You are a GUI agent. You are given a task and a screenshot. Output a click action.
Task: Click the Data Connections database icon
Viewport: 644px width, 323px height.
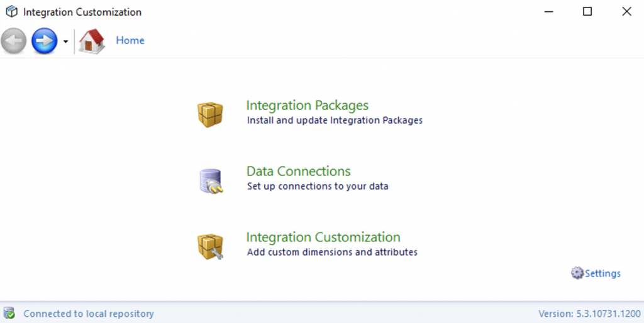pos(210,181)
